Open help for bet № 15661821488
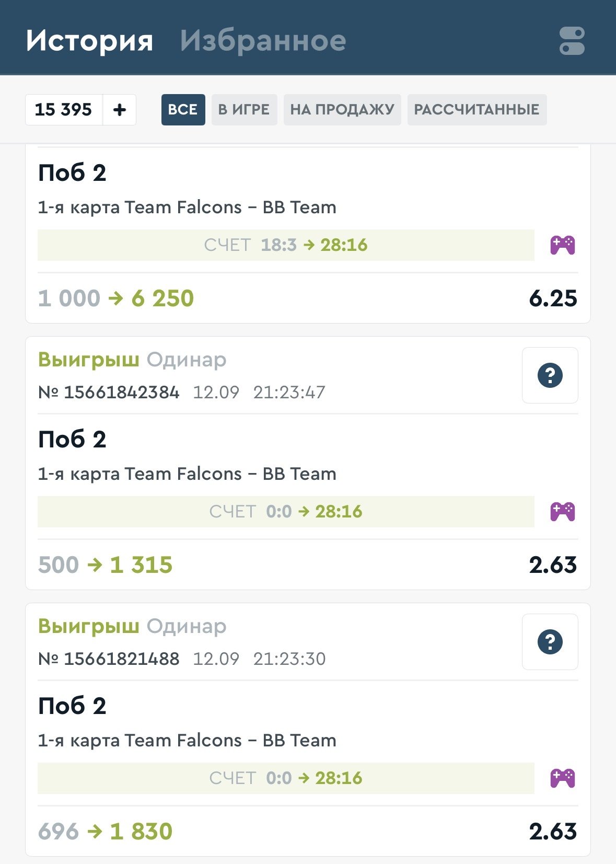The image size is (616, 864). pos(550,642)
